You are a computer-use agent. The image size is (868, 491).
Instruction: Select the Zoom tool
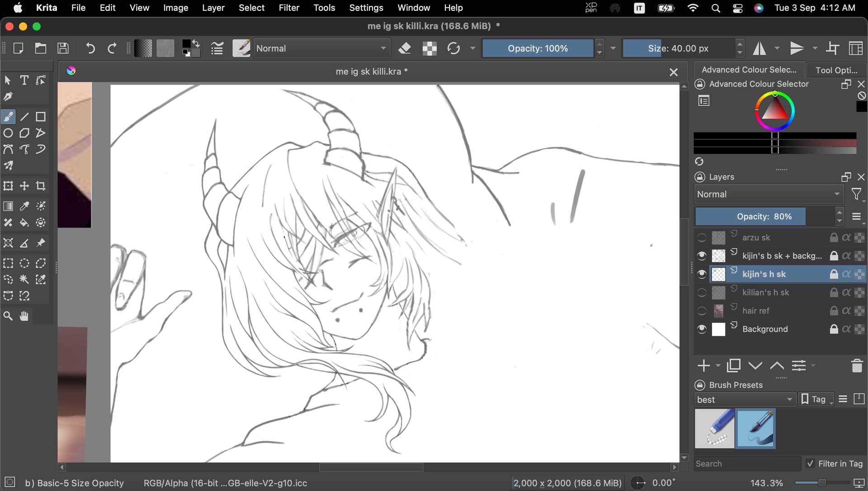tap(8, 316)
